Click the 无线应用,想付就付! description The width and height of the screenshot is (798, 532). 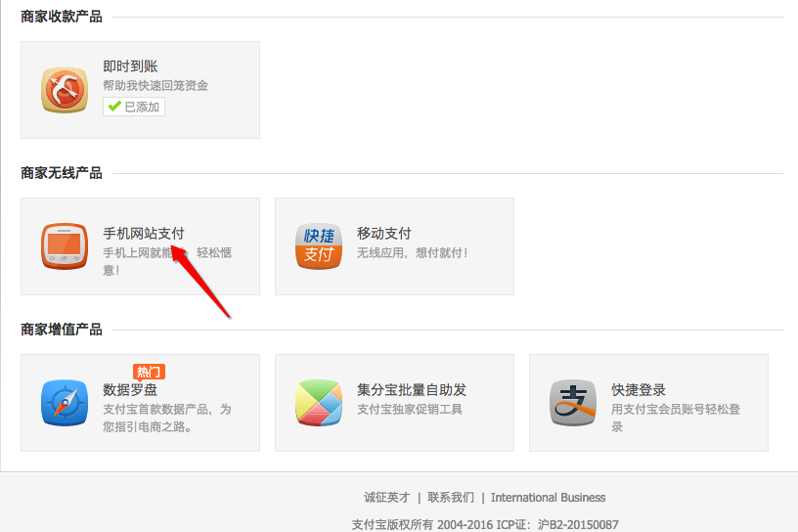click(x=413, y=252)
